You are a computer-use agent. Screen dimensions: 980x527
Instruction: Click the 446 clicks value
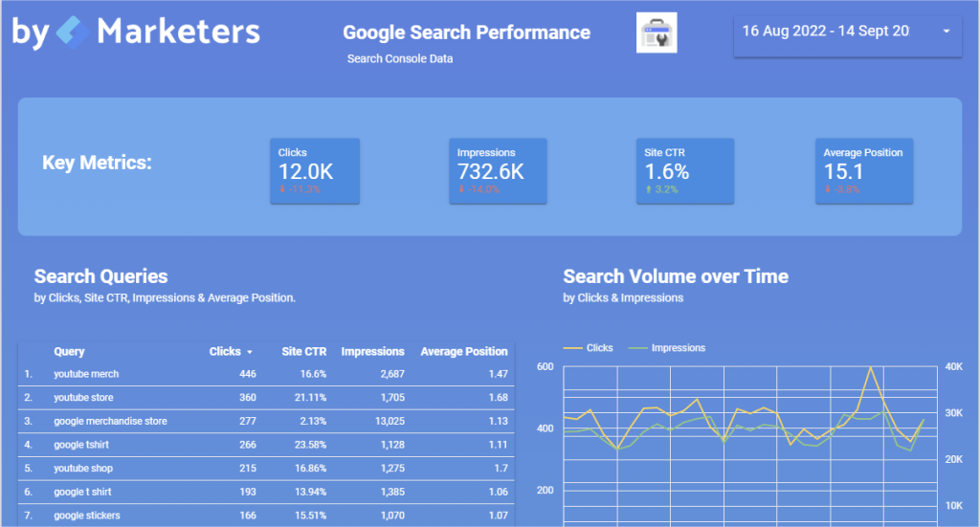[x=248, y=374]
